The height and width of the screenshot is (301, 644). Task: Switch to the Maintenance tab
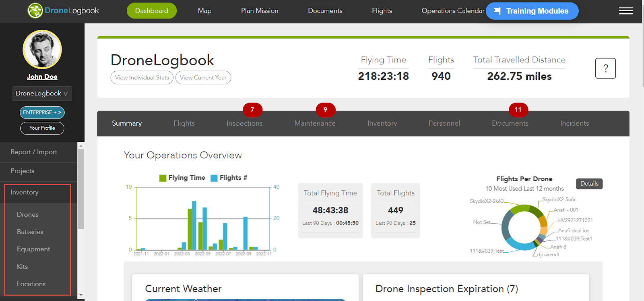315,123
